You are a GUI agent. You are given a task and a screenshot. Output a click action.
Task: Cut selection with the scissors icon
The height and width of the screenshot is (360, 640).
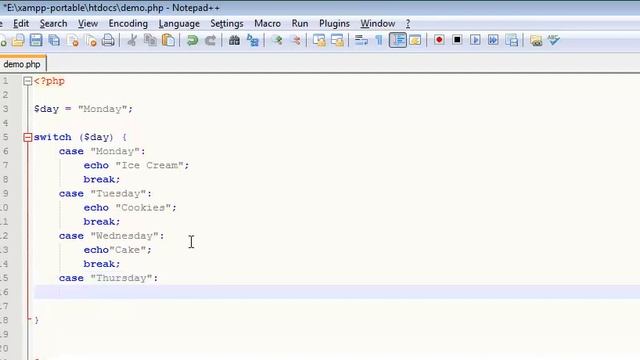(132, 40)
